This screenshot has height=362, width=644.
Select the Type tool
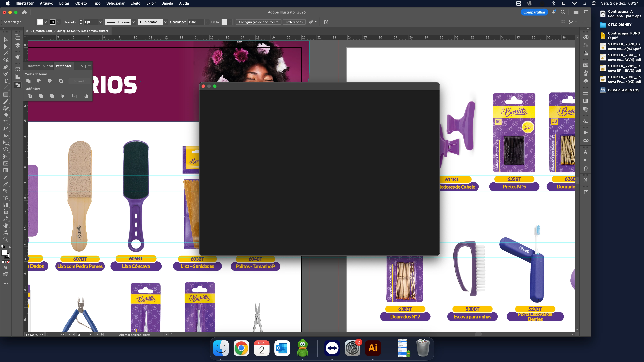click(x=5, y=81)
